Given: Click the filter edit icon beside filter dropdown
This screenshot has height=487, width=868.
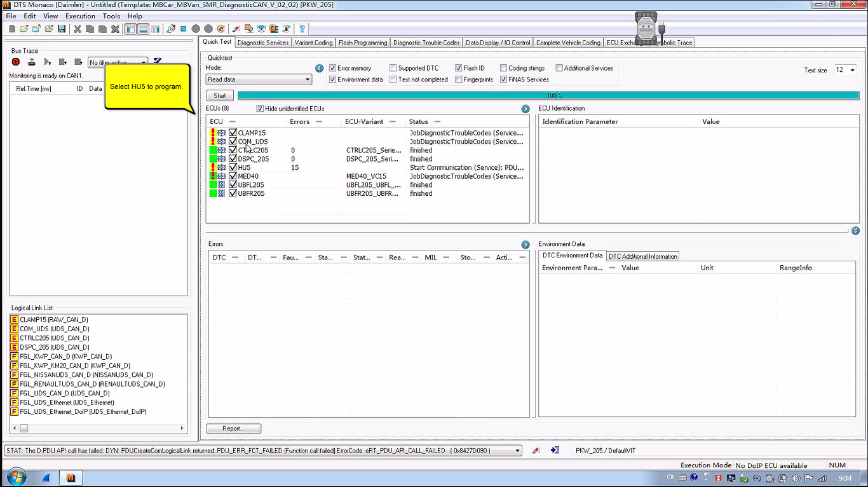Looking at the screenshot, I should click(157, 62).
